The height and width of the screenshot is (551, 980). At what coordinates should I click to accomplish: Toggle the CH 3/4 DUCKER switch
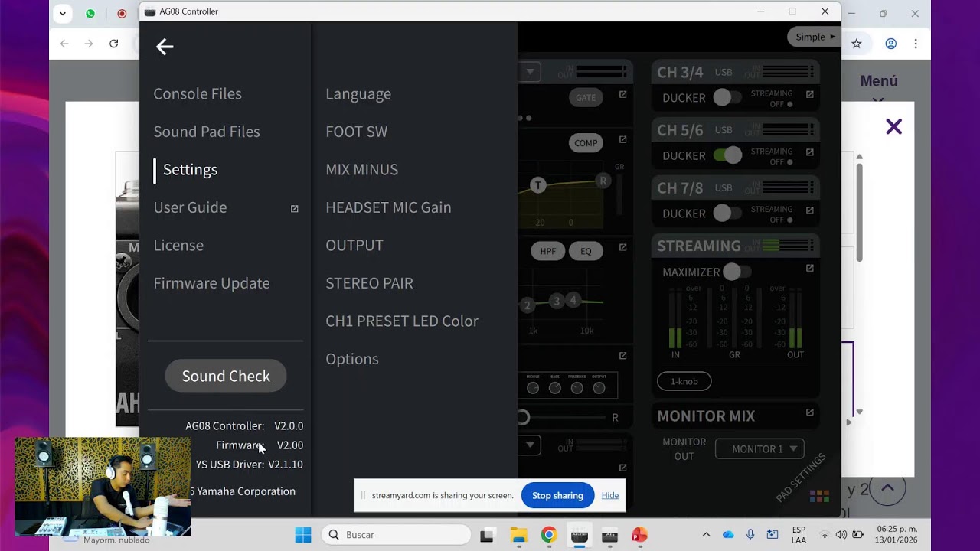pyautogui.click(x=727, y=97)
